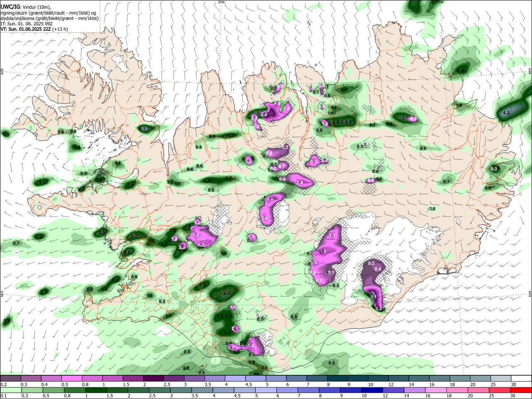Select the rain legend swatch starting at 0.5

tap(53, 390)
